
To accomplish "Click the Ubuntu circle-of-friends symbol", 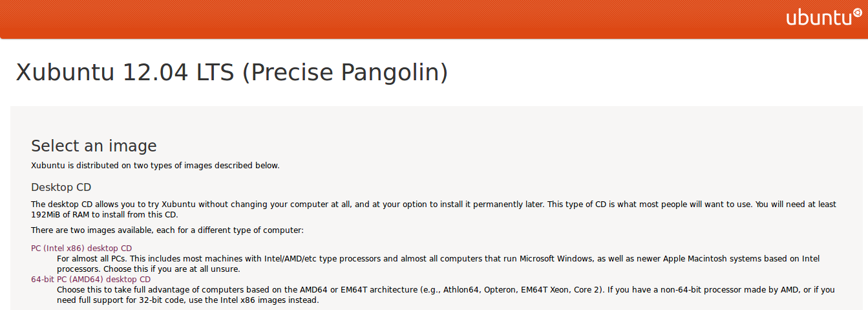I will point(857,12).
